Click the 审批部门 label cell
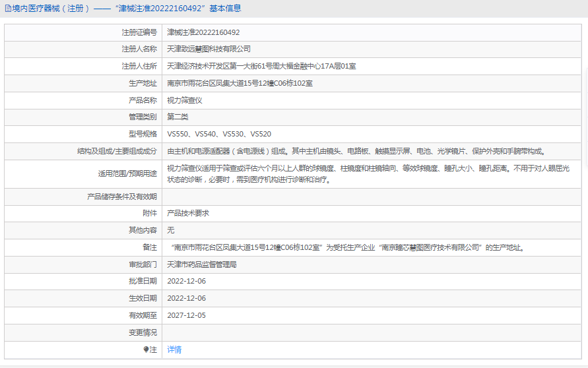588x368 pixels. pyautogui.click(x=83, y=264)
